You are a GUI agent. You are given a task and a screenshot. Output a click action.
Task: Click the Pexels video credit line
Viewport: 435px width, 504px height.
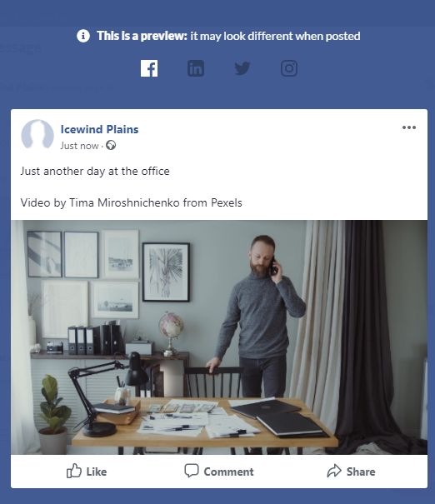[x=131, y=202]
